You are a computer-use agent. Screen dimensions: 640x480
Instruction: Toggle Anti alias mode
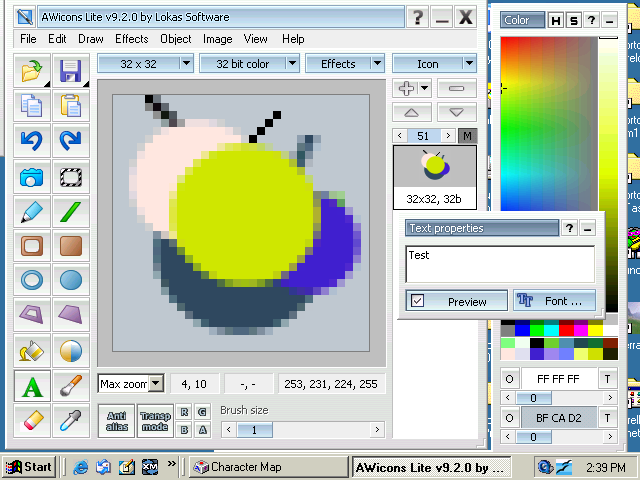pyautogui.click(x=116, y=421)
